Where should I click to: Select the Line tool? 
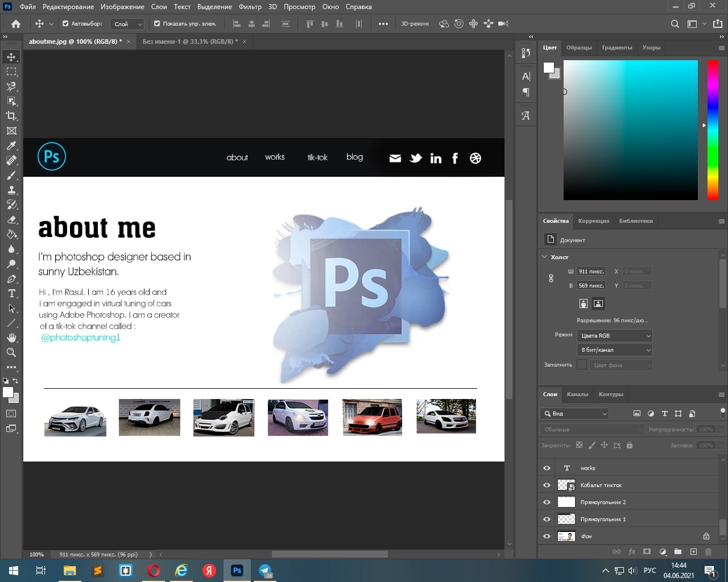coord(11,323)
